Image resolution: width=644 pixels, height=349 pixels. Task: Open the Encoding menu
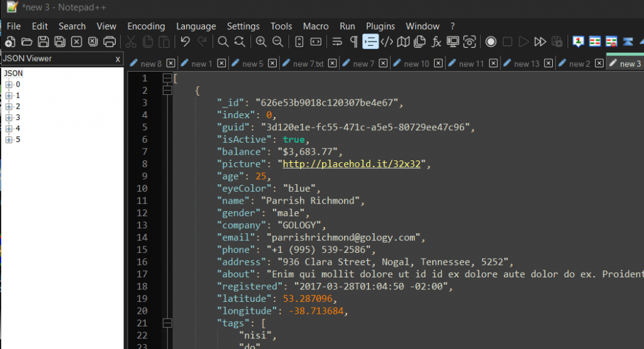146,26
